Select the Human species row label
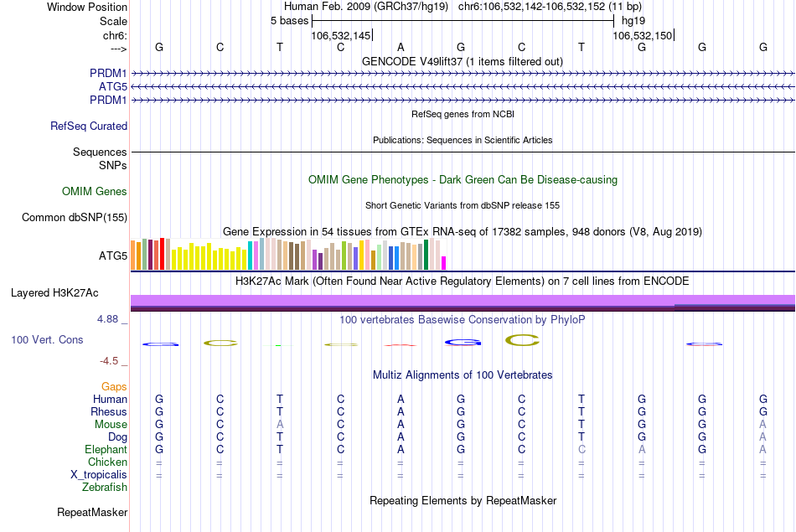Screen dimensions: 796x532 [110, 400]
